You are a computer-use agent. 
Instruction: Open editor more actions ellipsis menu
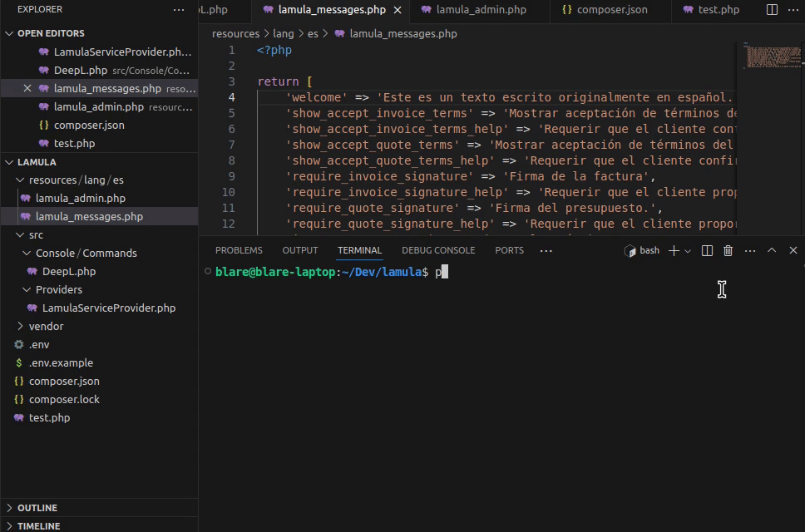point(792,10)
